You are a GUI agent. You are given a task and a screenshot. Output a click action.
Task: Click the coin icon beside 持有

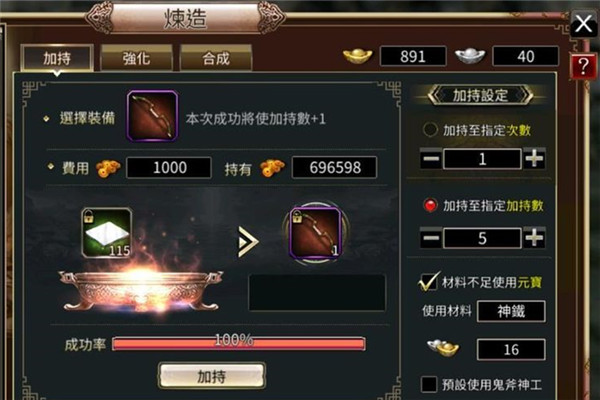tap(272, 168)
